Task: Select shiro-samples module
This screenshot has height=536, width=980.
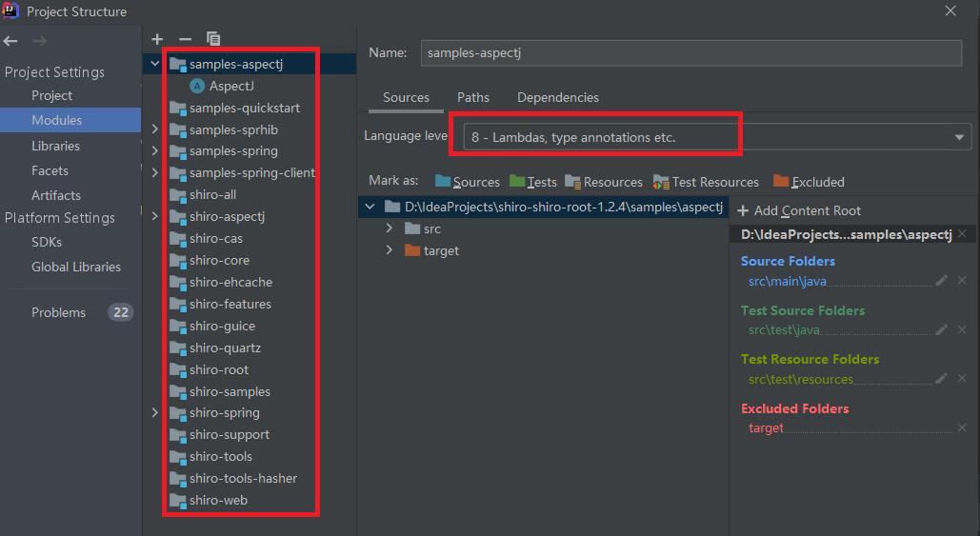Action: 230,391
